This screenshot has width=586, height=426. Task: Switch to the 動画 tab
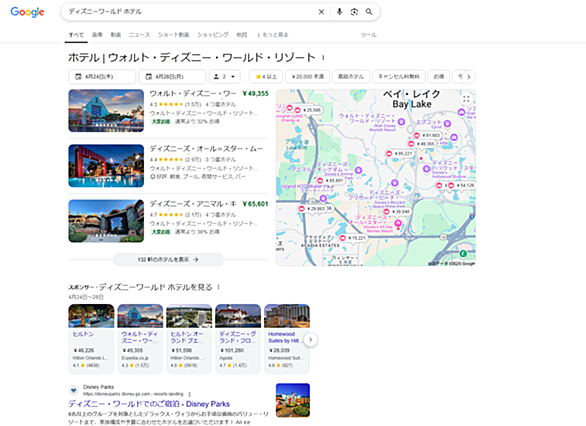116,35
